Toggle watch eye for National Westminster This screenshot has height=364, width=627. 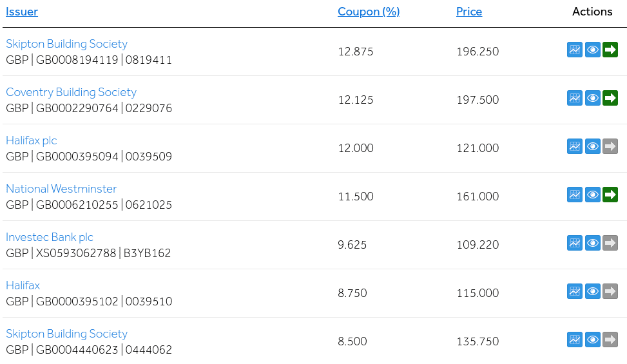click(x=593, y=195)
